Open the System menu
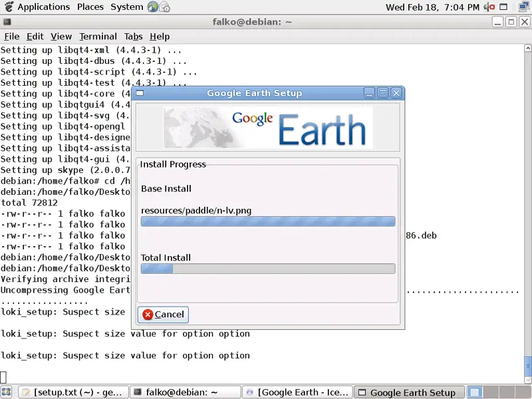 pyautogui.click(x=127, y=7)
